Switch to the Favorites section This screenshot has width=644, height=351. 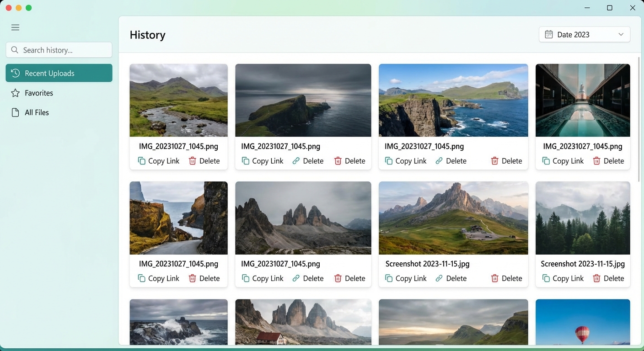coord(39,93)
